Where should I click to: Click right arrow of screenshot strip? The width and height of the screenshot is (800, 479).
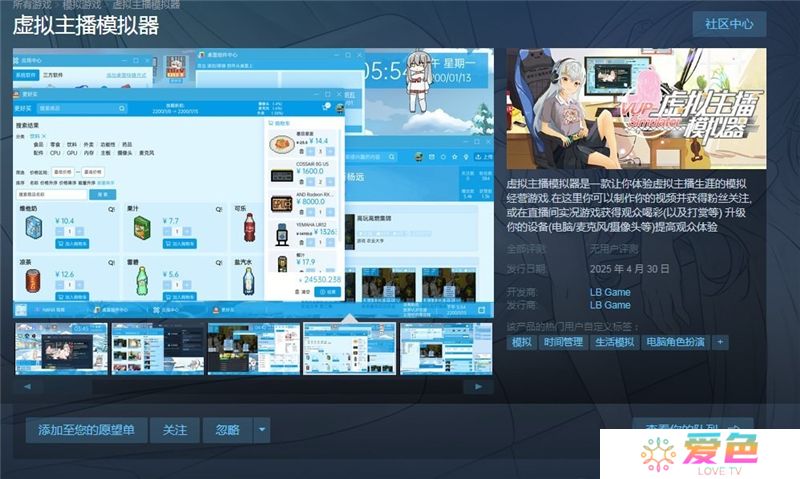pyautogui.click(x=479, y=387)
